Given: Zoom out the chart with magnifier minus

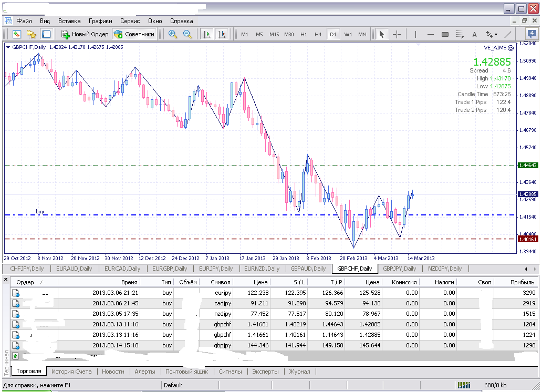Looking at the screenshot, I should click(x=187, y=34).
